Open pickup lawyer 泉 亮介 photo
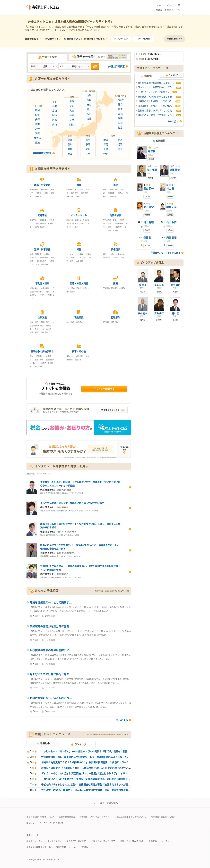Image resolution: width=210 pixels, height=868 pixels. [x=142, y=276]
